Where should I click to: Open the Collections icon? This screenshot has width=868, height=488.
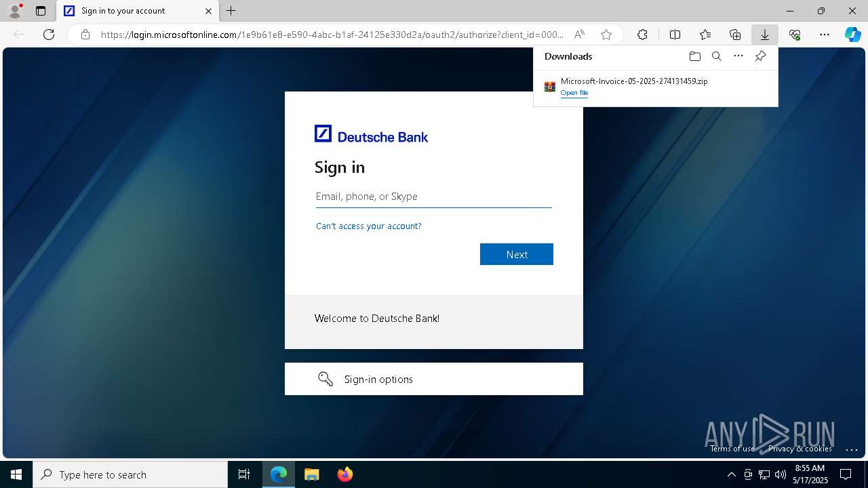coord(735,35)
